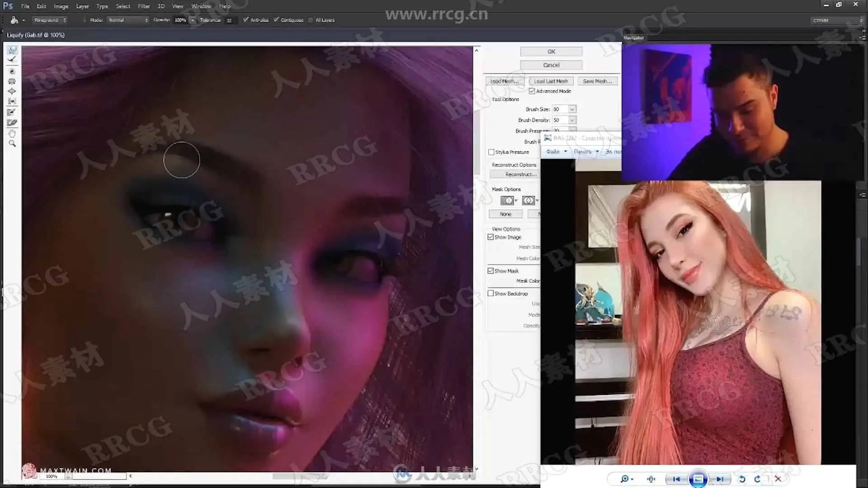Viewport: 868px width, 488px height.
Task: Rotate image counterclockwise in photo viewer
Action: (x=742, y=479)
